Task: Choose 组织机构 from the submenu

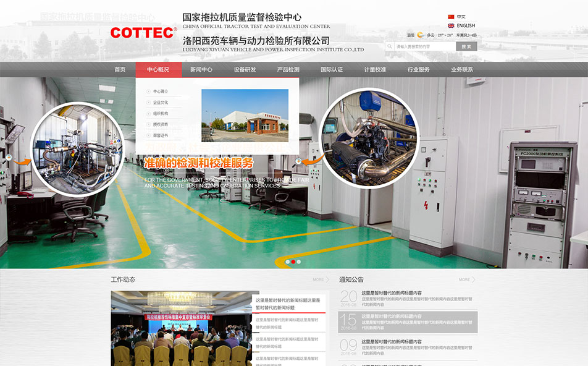Action: tap(161, 114)
